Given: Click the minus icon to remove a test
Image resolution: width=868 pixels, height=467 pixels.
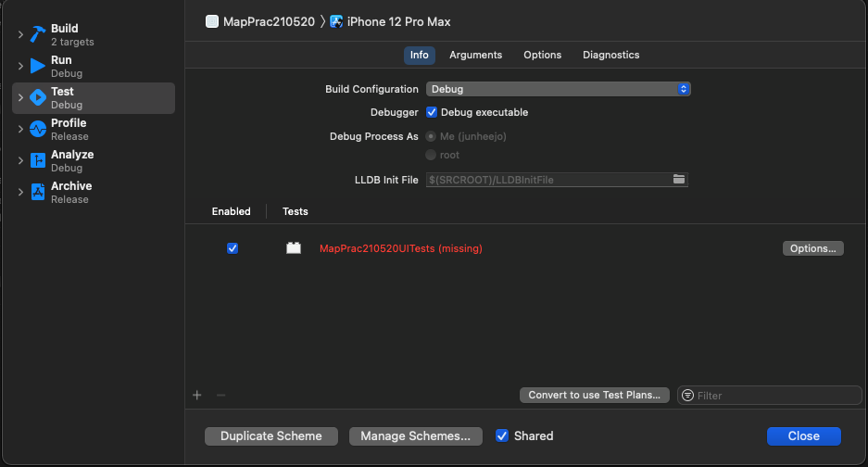Looking at the screenshot, I should click(x=220, y=395).
